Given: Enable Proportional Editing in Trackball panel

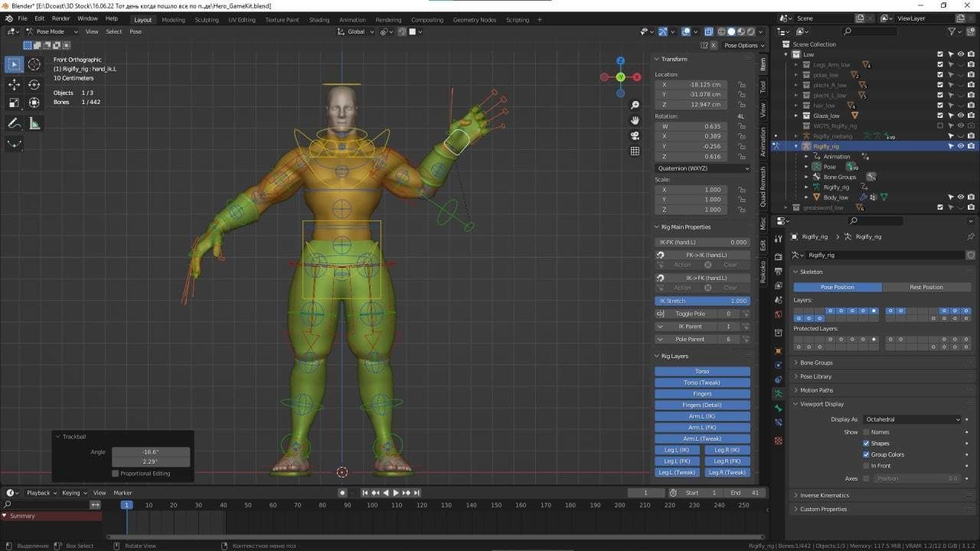Looking at the screenshot, I should (116, 473).
